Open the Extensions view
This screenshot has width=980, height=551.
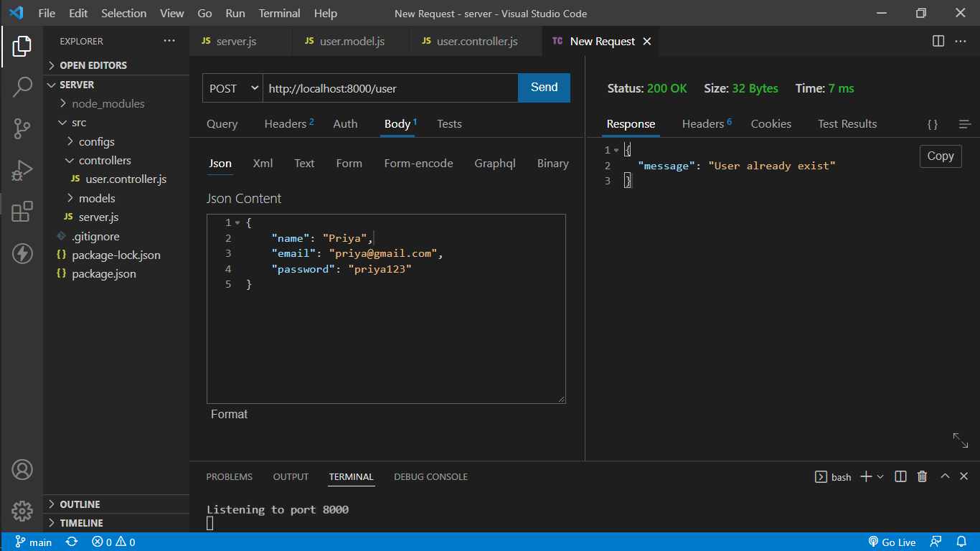(22, 212)
